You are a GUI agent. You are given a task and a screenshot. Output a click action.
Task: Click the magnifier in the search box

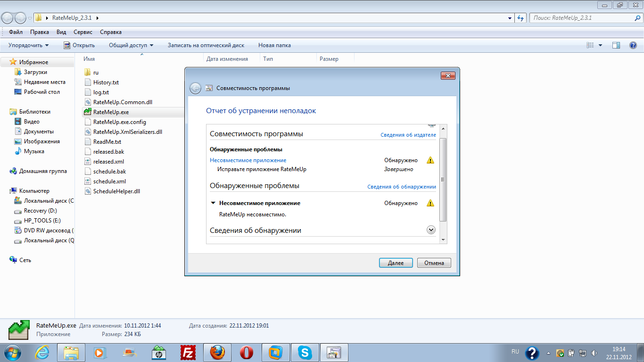636,18
